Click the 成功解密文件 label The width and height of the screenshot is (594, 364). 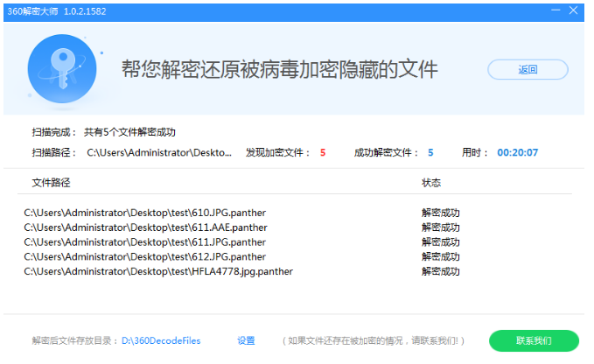(387, 152)
